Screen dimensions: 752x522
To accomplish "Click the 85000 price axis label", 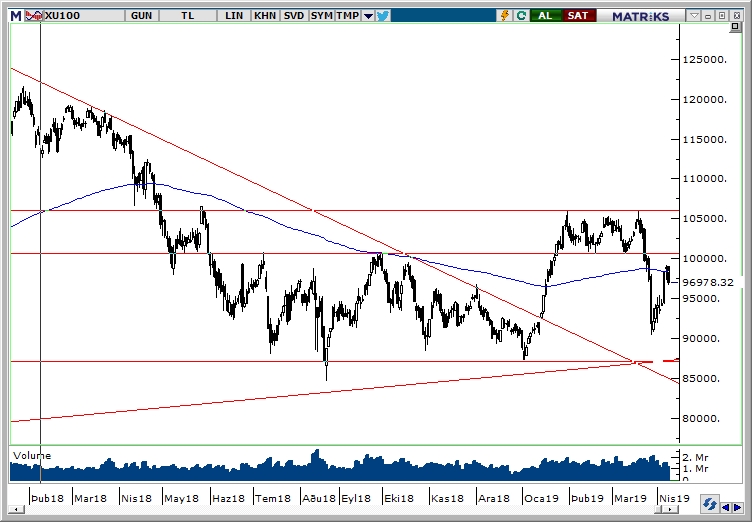I will tap(701, 379).
